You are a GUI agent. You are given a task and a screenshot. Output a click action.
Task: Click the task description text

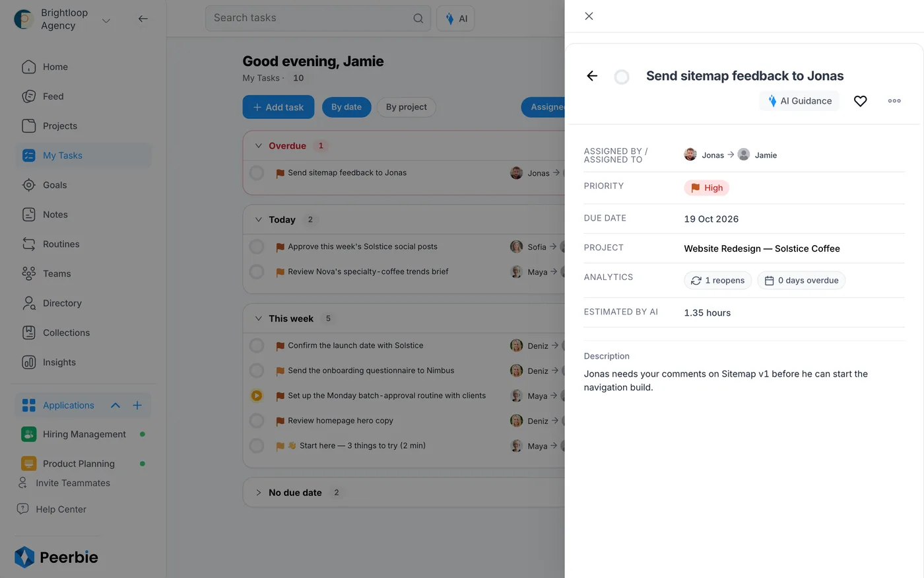(726, 380)
